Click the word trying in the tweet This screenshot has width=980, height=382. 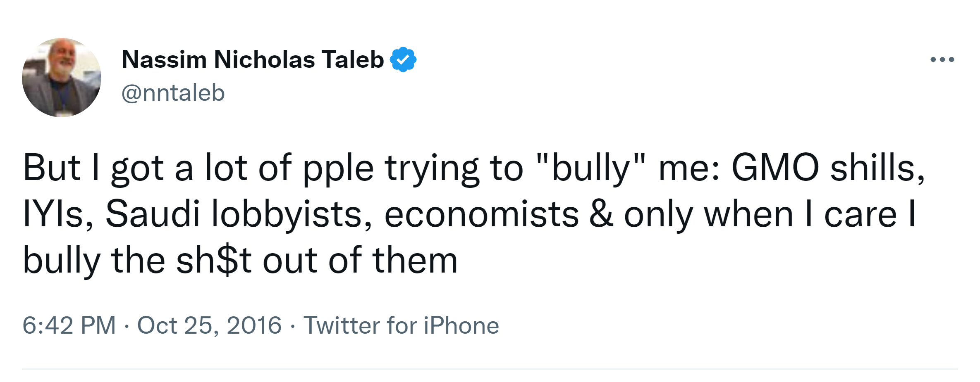[431, 168]
